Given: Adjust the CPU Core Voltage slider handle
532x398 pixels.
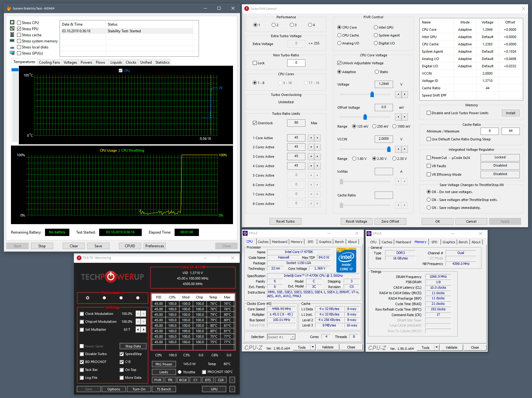Looking at the screenshot, I should point(372,94).
